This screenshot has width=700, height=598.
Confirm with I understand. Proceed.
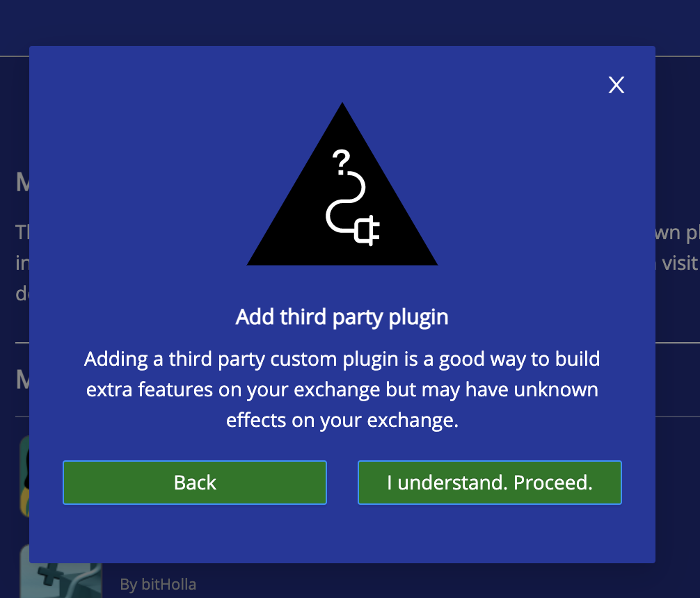click(x=490, y=483)
